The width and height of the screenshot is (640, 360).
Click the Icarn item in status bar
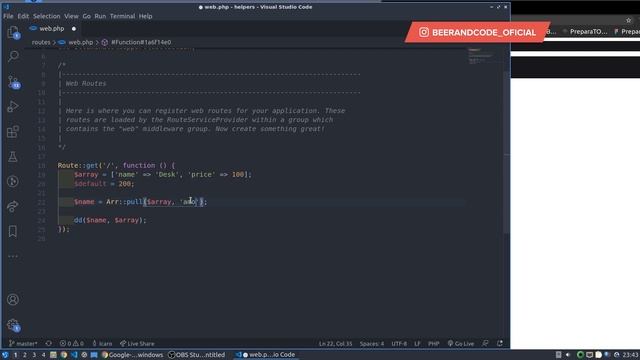pos(102,344)
